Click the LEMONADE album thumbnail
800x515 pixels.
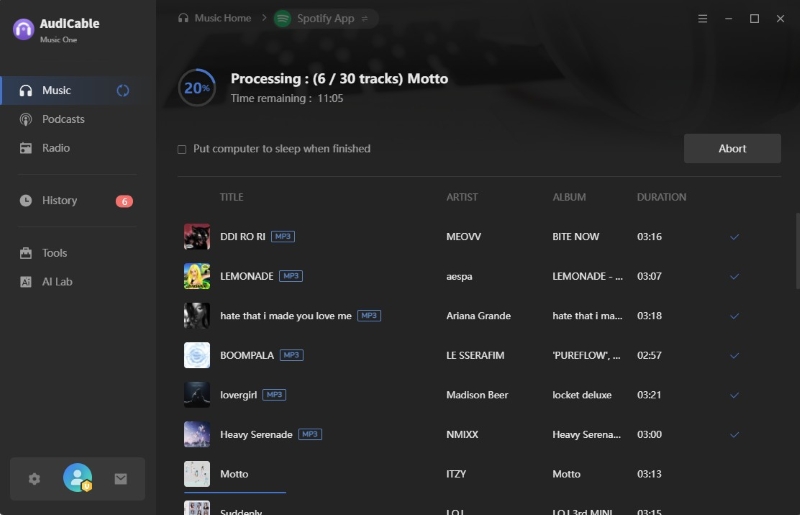197,276
